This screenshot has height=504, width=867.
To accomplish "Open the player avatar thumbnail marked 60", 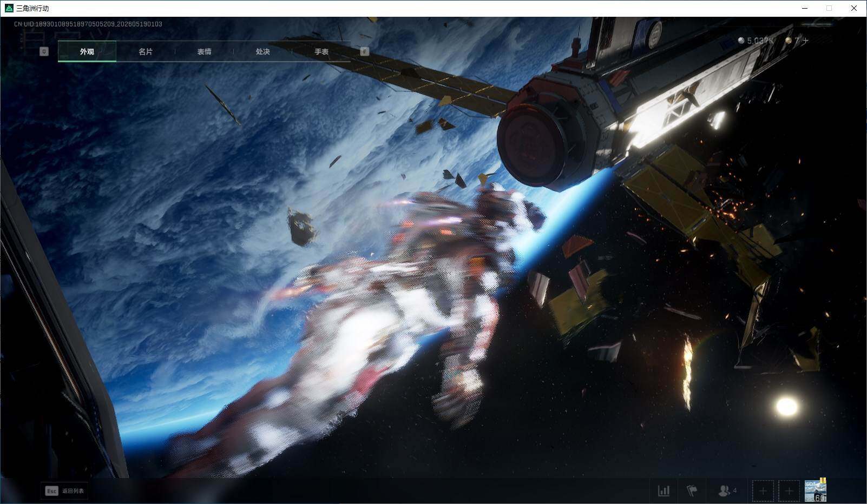I will point(816,491).
